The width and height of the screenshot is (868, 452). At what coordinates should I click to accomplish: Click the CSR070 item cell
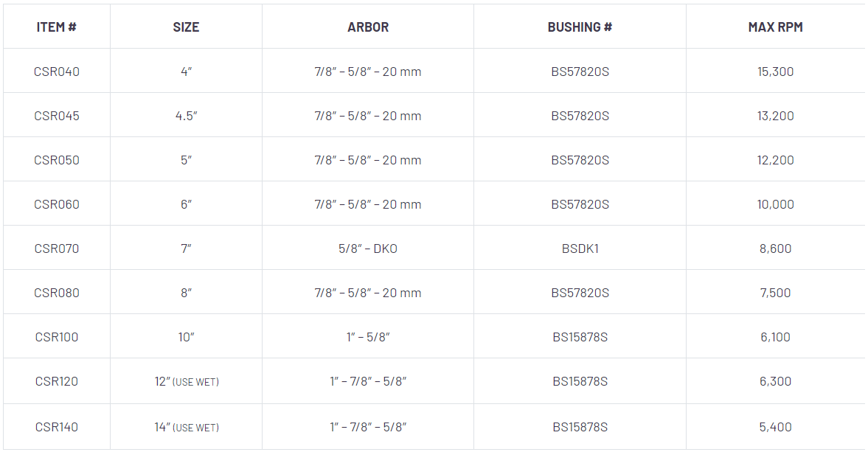[x=57, y=248]
